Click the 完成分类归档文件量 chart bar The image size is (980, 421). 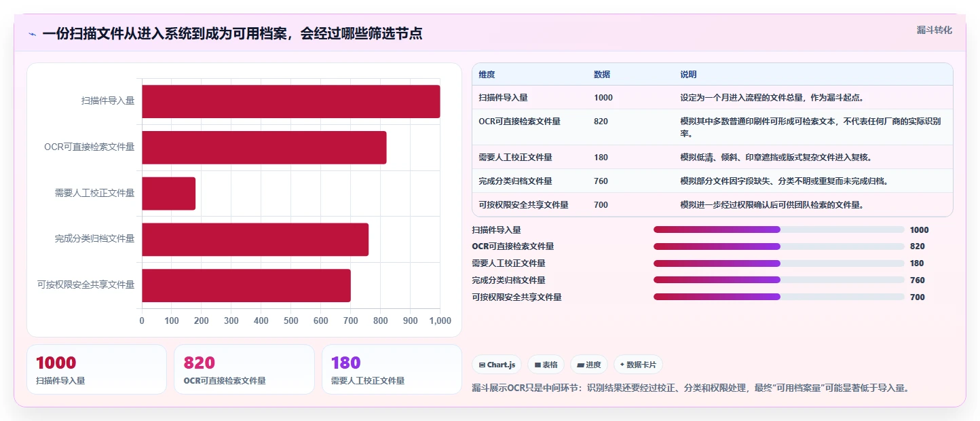[255, 239]
